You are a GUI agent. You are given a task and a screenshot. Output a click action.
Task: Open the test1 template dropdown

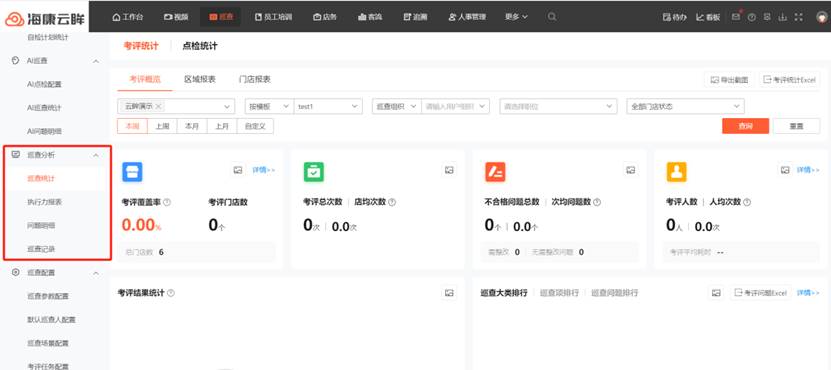click(x=328, y=106)
